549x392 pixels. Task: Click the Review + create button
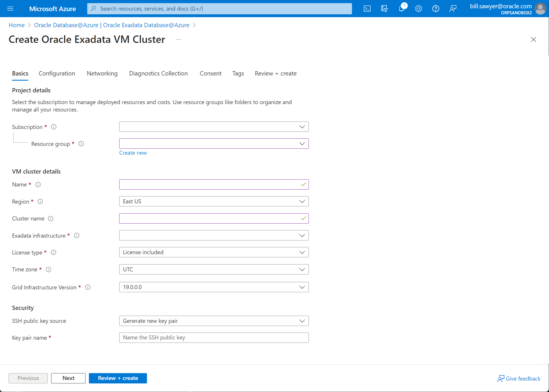(118, 378)
